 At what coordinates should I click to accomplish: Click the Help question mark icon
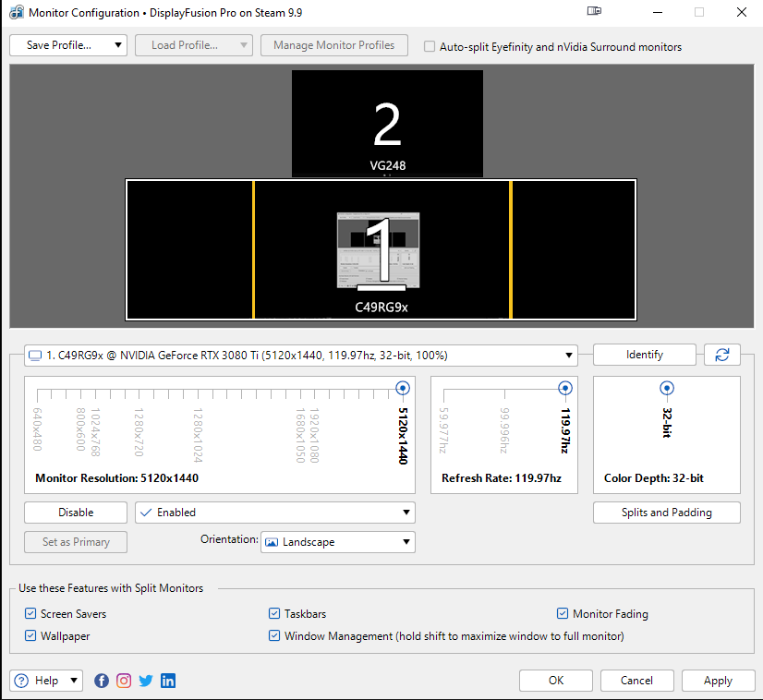21,681
